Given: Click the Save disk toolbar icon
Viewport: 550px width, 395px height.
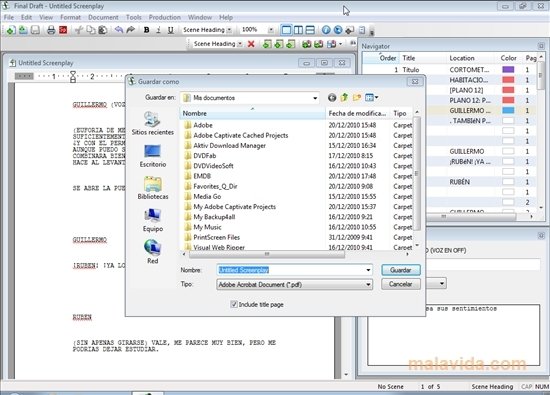Looking at the screenshot, I should pyautogui.click(x=35, y=30).
